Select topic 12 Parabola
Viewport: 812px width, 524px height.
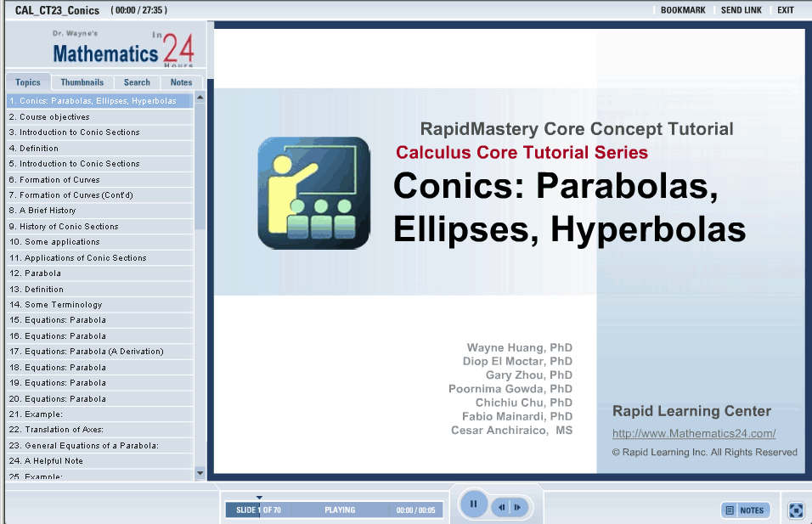(x=100, y=273)
